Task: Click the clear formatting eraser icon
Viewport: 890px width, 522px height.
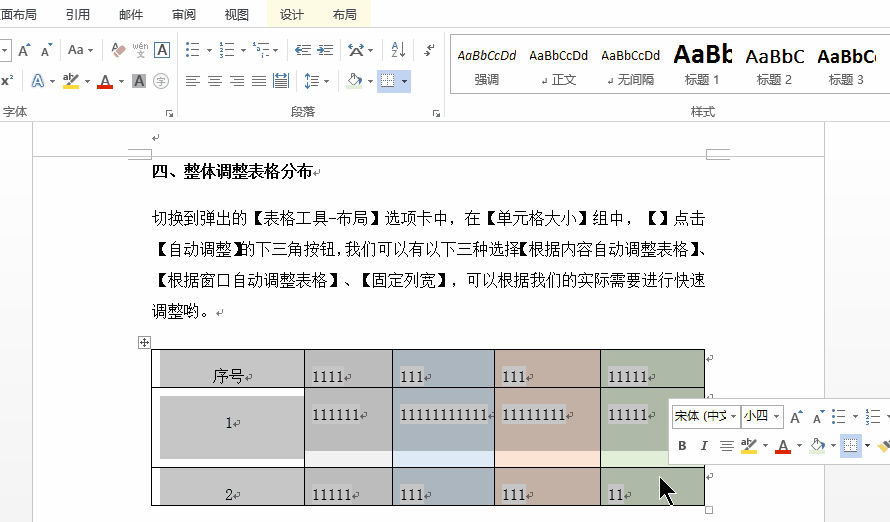Action: 118,49
